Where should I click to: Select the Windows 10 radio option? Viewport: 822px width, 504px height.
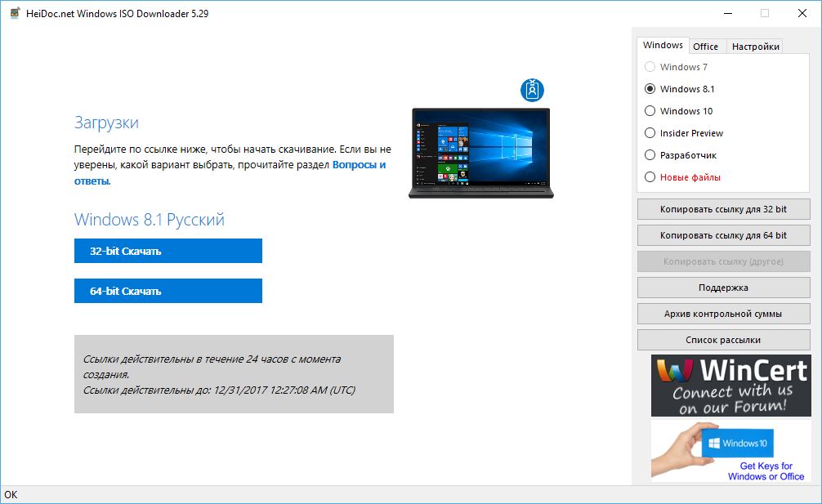(x=650, y=111)
